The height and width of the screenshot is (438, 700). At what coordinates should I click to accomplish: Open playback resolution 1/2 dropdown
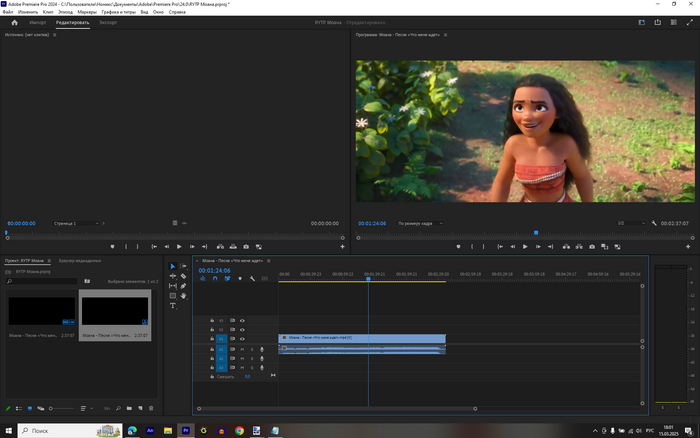coord(631,223)
